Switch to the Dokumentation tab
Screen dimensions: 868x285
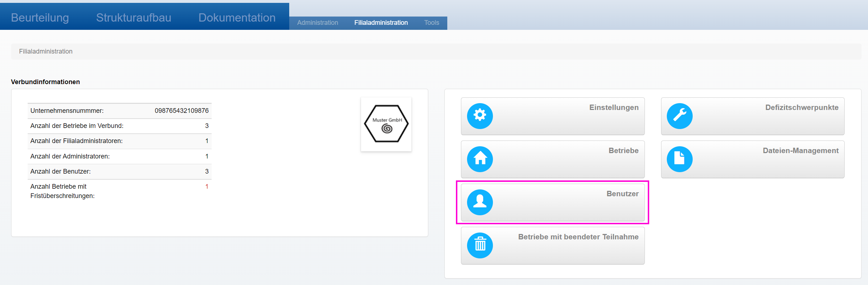pos(237,18)
